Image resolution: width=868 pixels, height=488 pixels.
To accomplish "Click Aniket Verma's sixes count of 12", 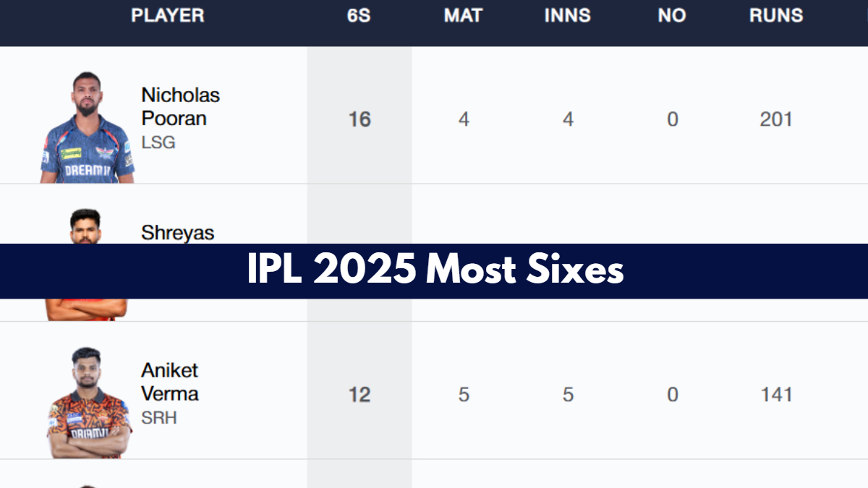I will (x=359, y=395).
